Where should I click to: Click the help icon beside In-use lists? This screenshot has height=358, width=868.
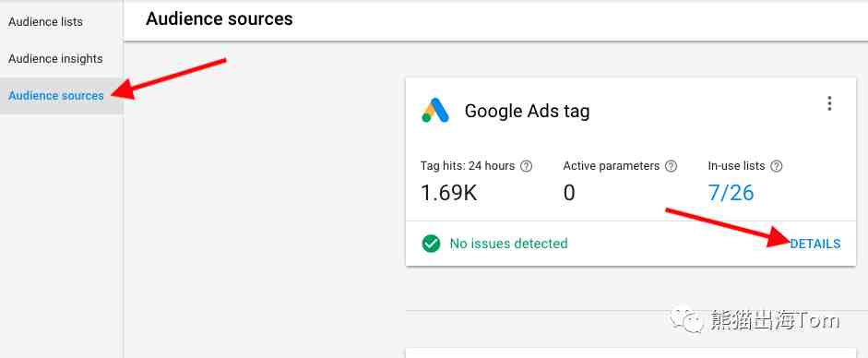click(x=777, y=166)
